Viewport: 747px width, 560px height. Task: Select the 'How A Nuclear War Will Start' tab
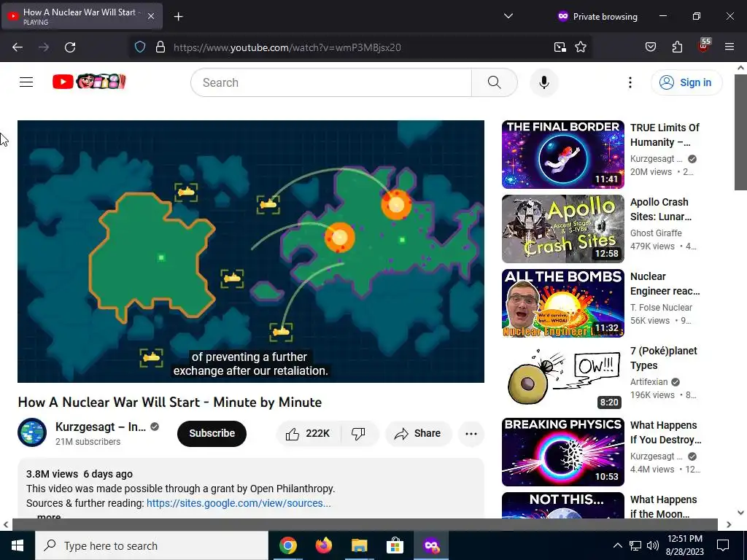82,16
